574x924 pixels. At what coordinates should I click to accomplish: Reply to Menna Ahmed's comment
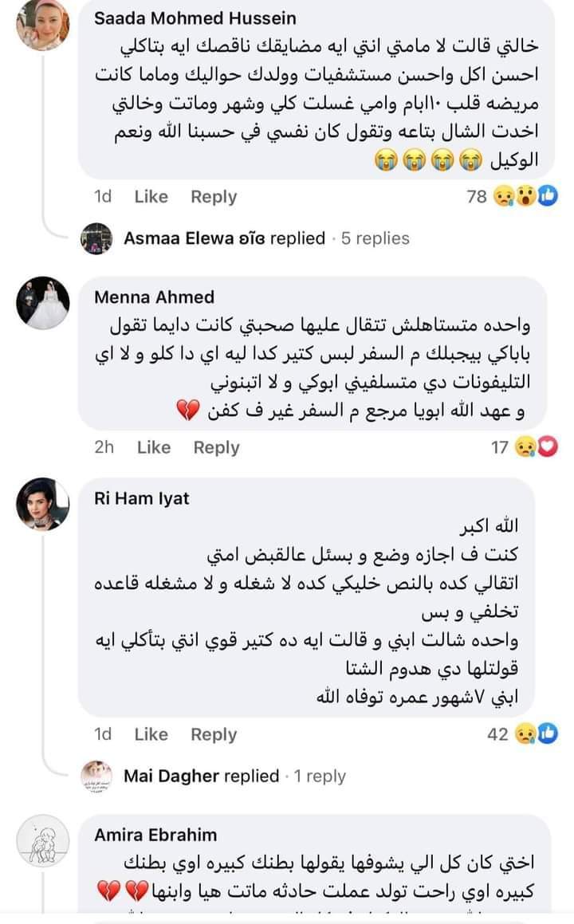217,447
